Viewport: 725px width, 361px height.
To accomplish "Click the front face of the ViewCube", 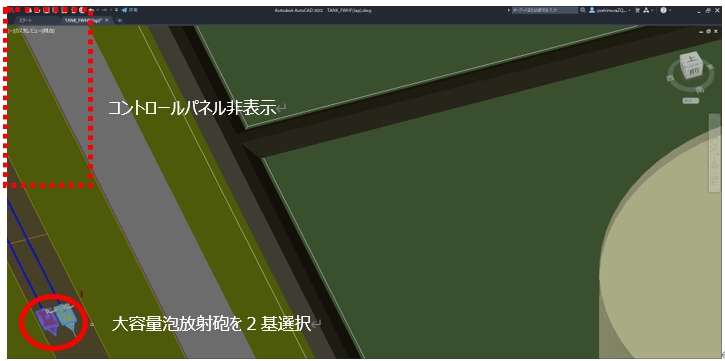I will coord(693,72).
